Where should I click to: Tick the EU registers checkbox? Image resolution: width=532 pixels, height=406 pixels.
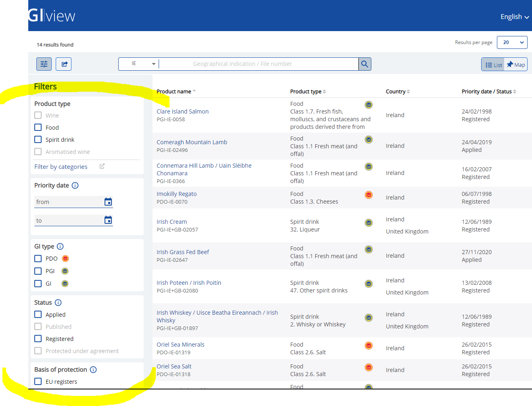(38, 381)
